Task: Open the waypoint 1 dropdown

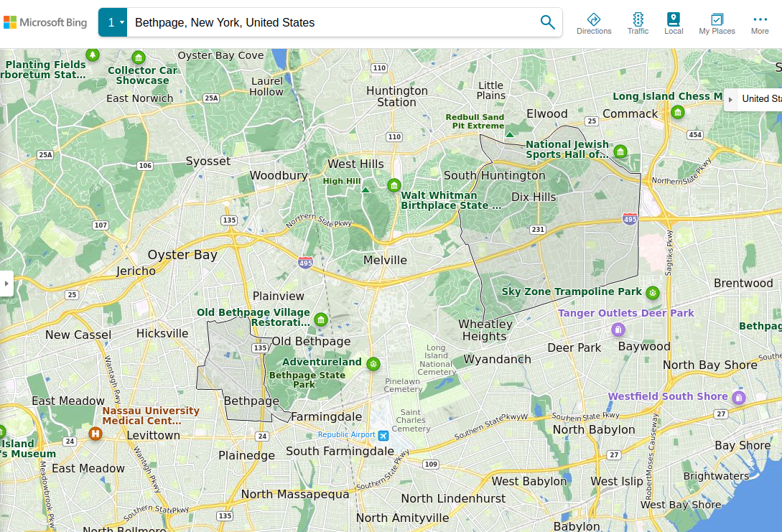Action: click(x=113, y=22)
